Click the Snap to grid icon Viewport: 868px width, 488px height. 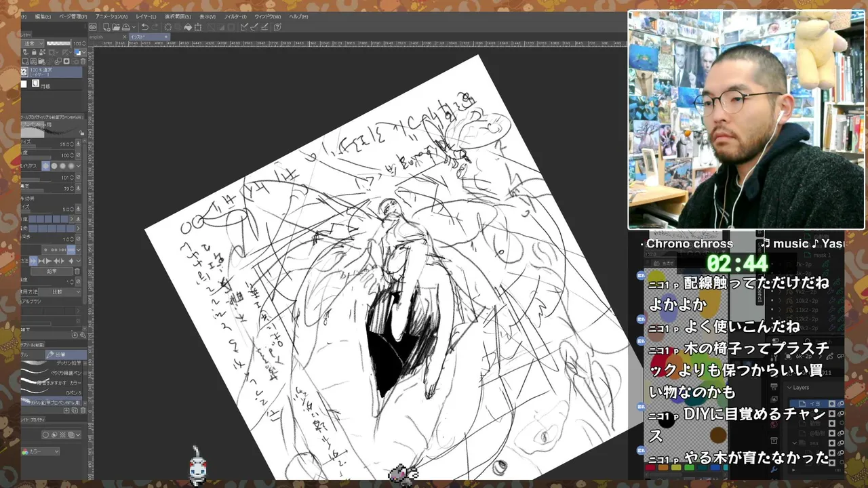pyautogui.click(x=264, y=27)
